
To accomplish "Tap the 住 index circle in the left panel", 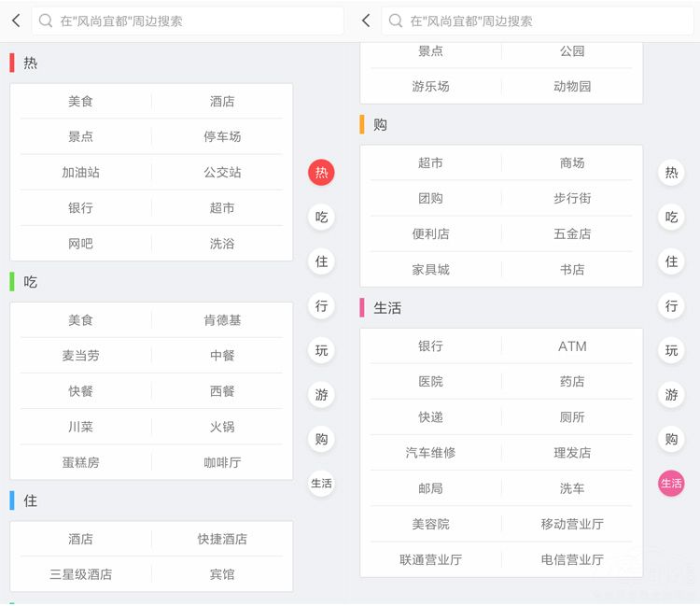I will [x=321, y=261].
